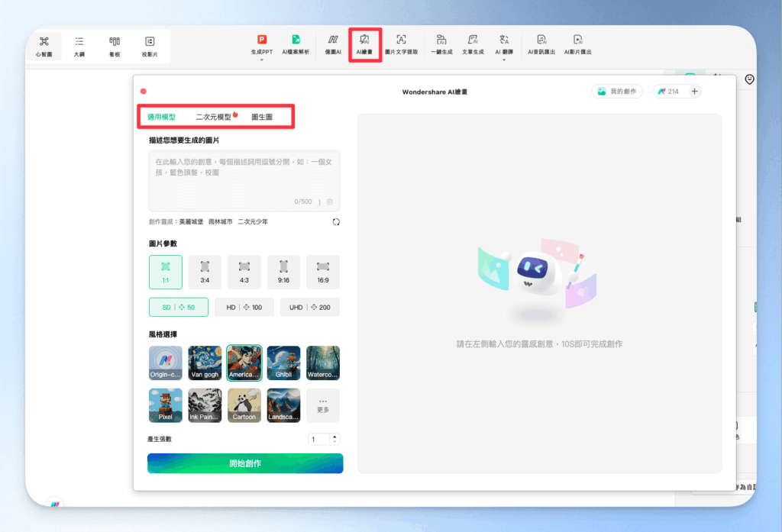Pick the America... comic style thumbnail
The width and height of the screenshot is (782, 532).
[244, 363]
